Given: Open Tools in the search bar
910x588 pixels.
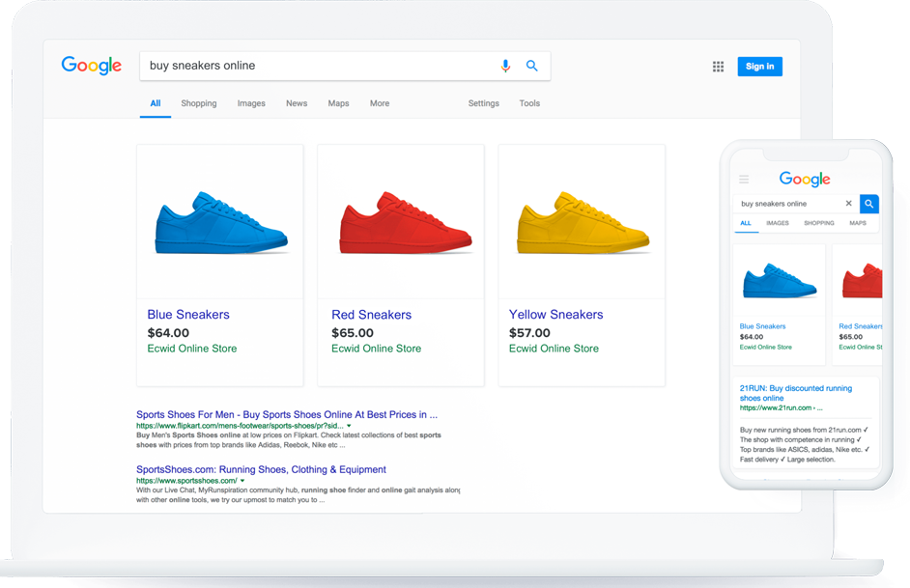Looking at the screenshot, I should pos(529,103).
